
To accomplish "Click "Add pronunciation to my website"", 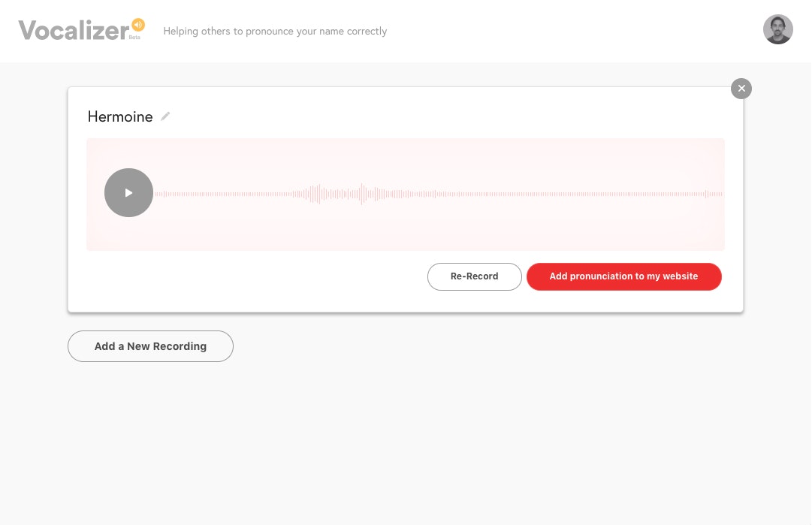I will 623,276.
